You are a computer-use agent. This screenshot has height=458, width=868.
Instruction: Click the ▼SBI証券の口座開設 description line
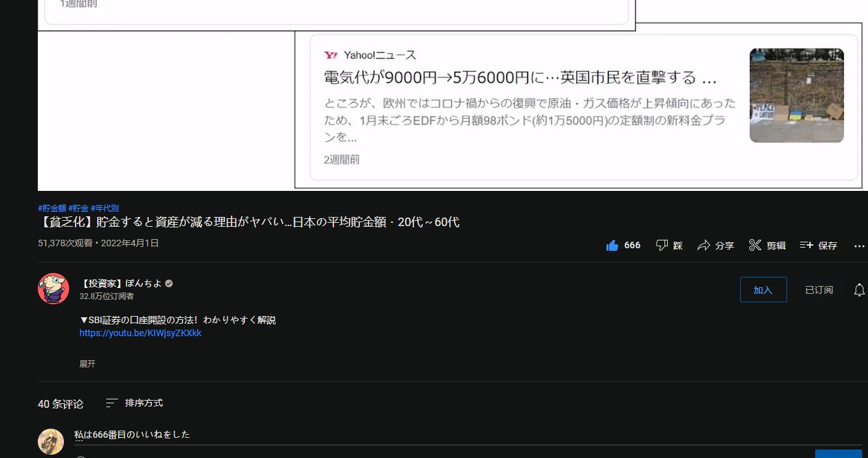click(x=177, y=320)
